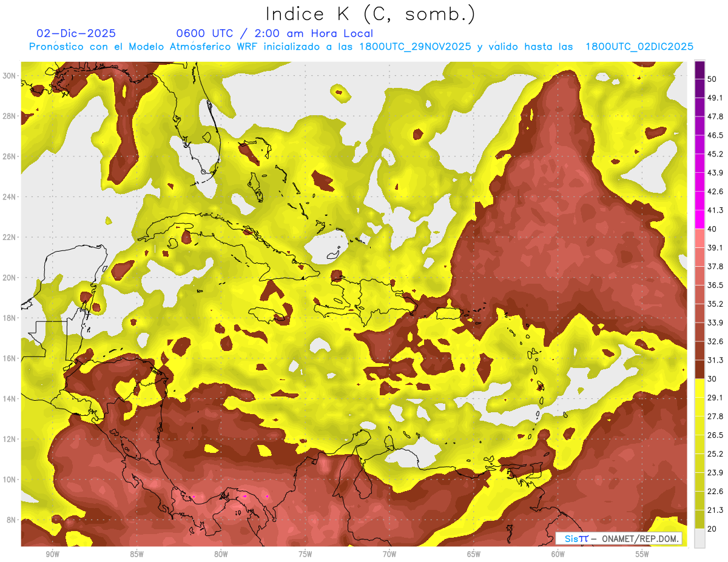Click the longitude axis label '65W'
This screenshot has height=562, width=728.
tap(474, 554)
